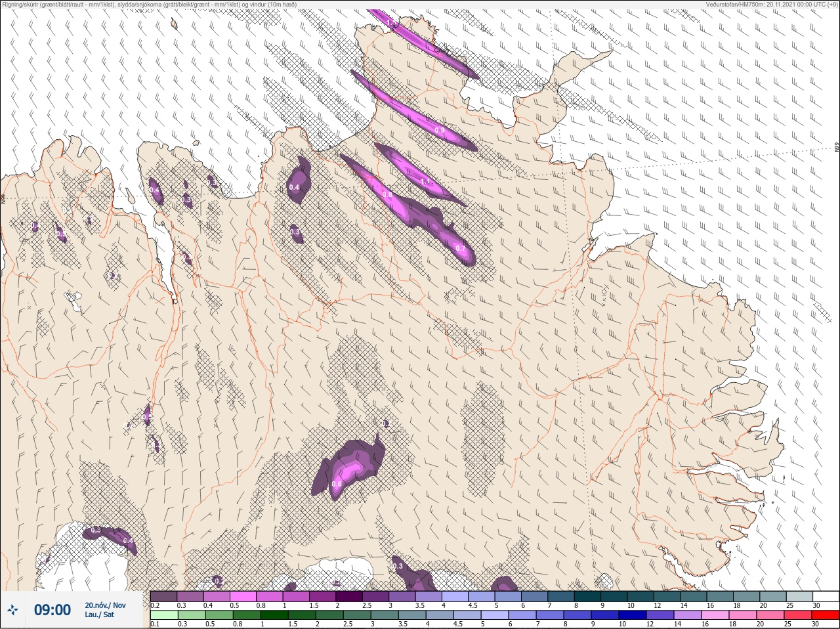Click the '0.9' precipitation value on the map
Image resolution: width=840 pixels, height=629 pixels.
pos(440,130)
